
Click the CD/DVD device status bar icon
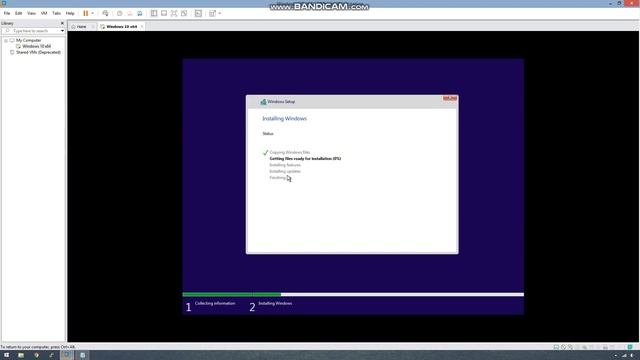tap(563, 347)
